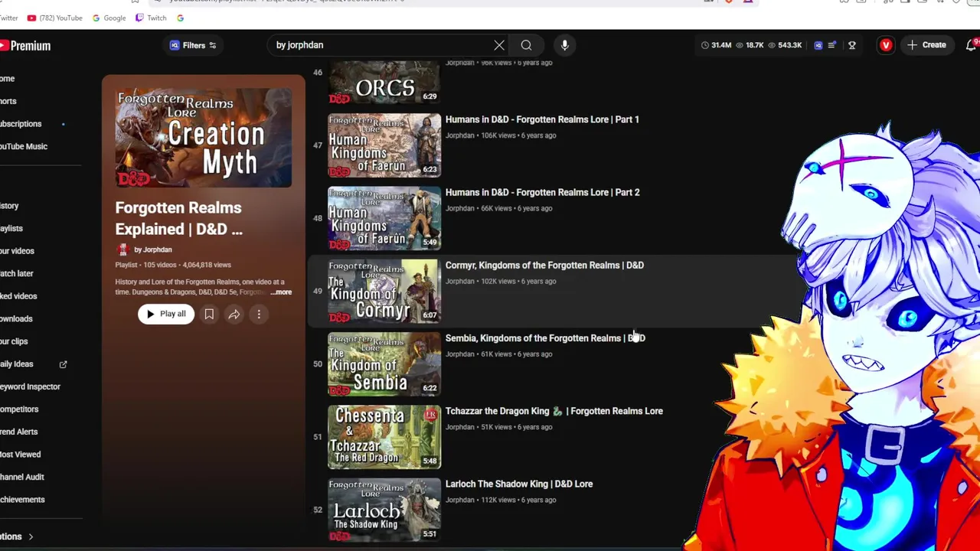Open 'Cormyr, Kingdoms of the Forgotten Realms' title
Viewport: 980px width, 551px height.
coord(544,265)
